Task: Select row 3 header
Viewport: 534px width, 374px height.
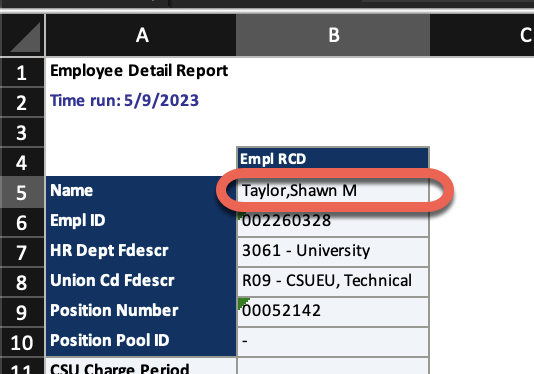Action: click(22, 133)
